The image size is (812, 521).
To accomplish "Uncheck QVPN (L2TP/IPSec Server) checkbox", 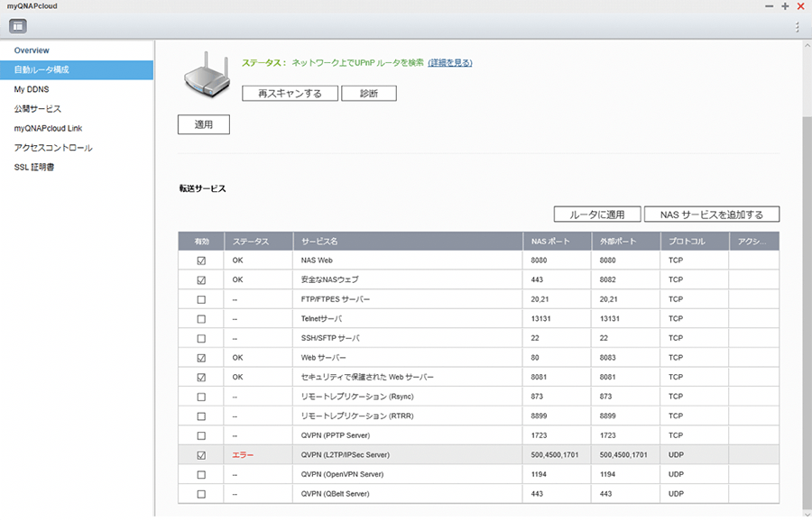I will coord(201,455).
